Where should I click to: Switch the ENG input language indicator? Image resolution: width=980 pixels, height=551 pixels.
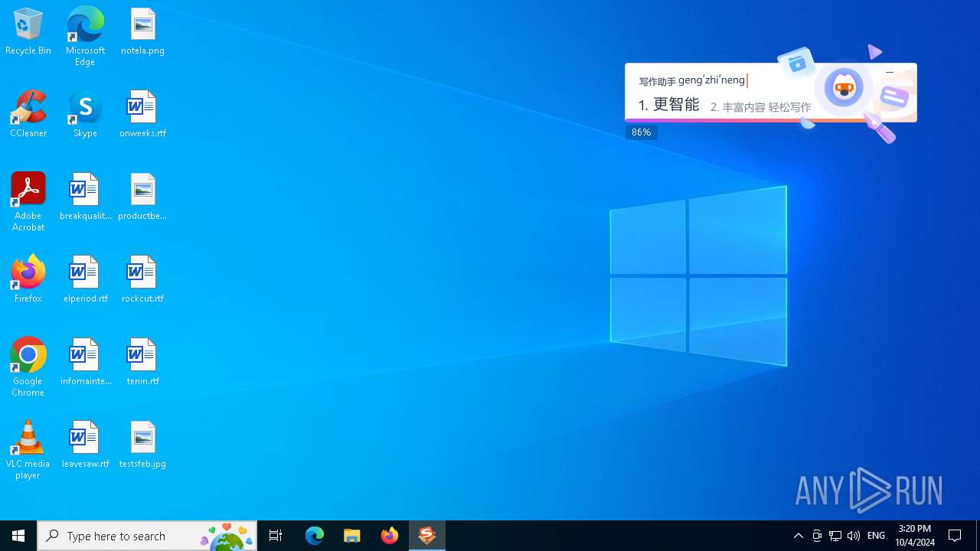(x=876, y=536)
